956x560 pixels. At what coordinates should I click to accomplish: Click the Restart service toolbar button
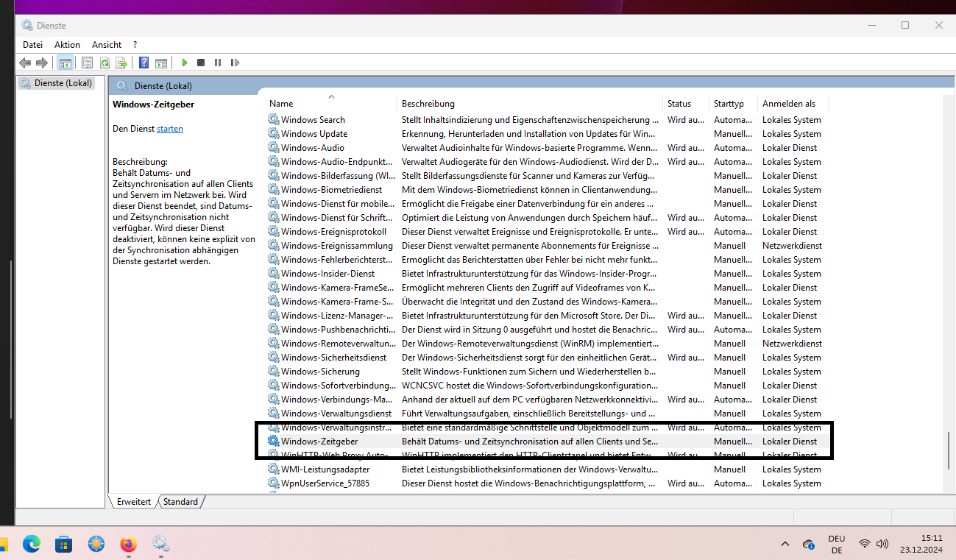point(235,63)
